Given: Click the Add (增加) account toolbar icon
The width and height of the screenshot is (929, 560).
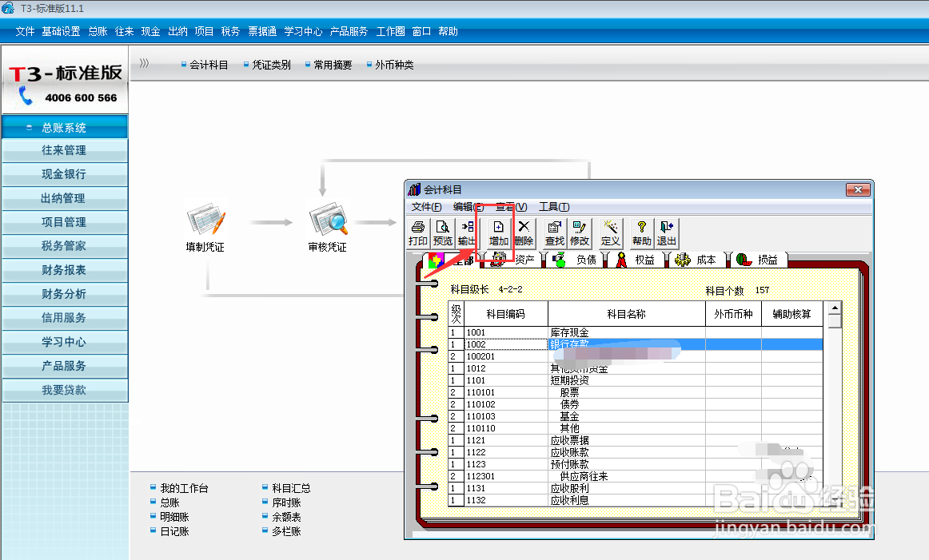Looking at the screenshot, I should tap(499, 233).
